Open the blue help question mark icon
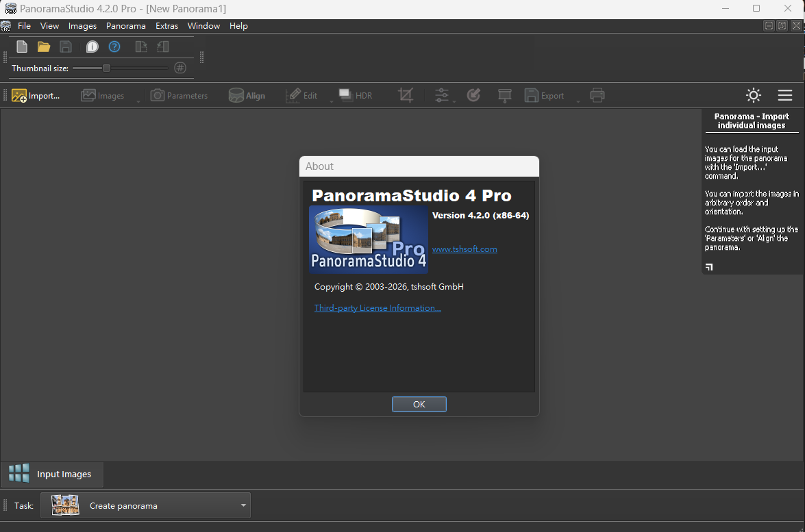This screenshot has width=805, height=532. 114,47
